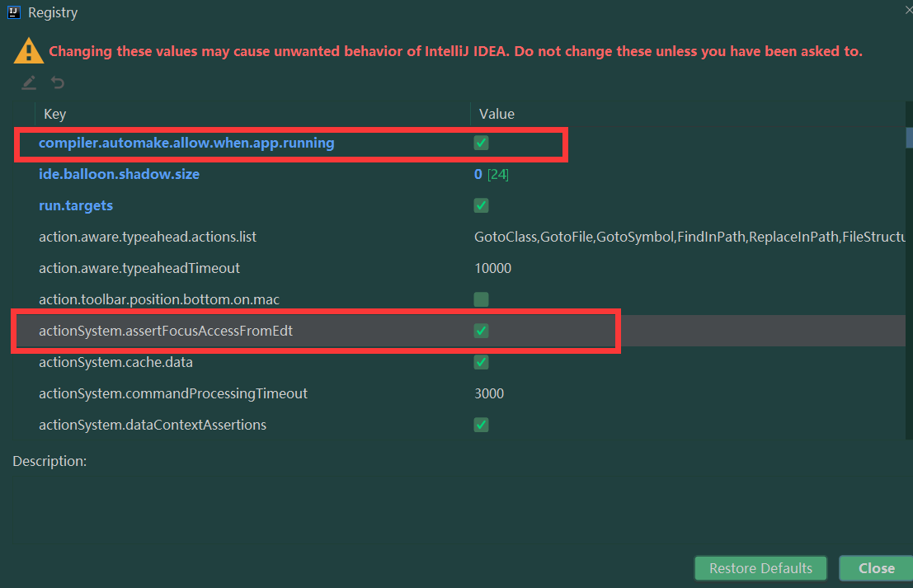Toggle actionSystem.assertFocusAccessFromEdt checkbox
This screenshot has width=913, height=588.
tap(481, 331)
